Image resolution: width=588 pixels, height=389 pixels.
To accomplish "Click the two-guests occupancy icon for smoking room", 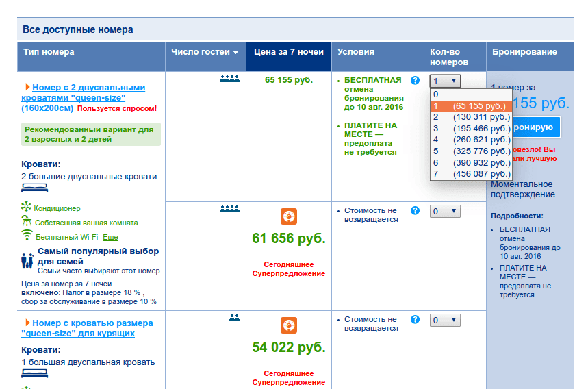I will tap(234, 318).
